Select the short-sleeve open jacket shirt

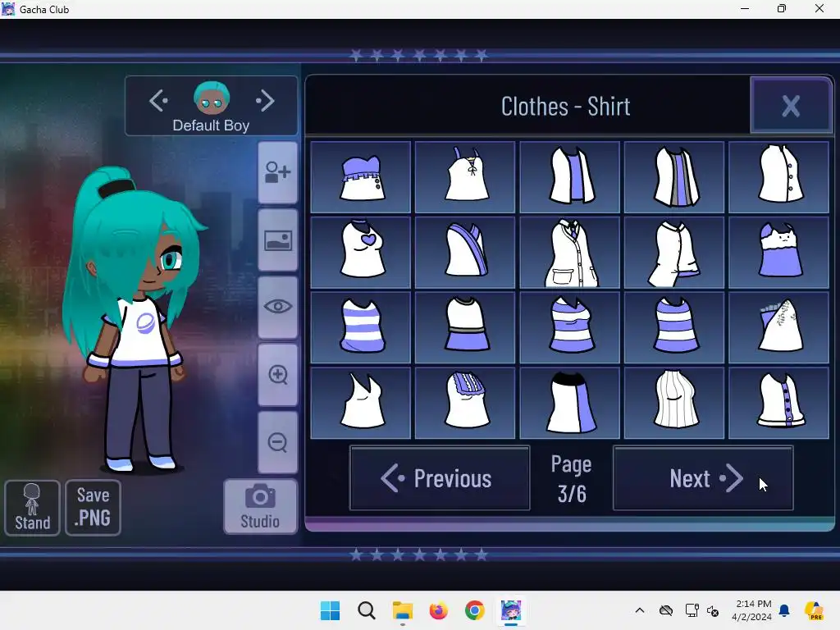pyautogui.click(x=674, y=253)
